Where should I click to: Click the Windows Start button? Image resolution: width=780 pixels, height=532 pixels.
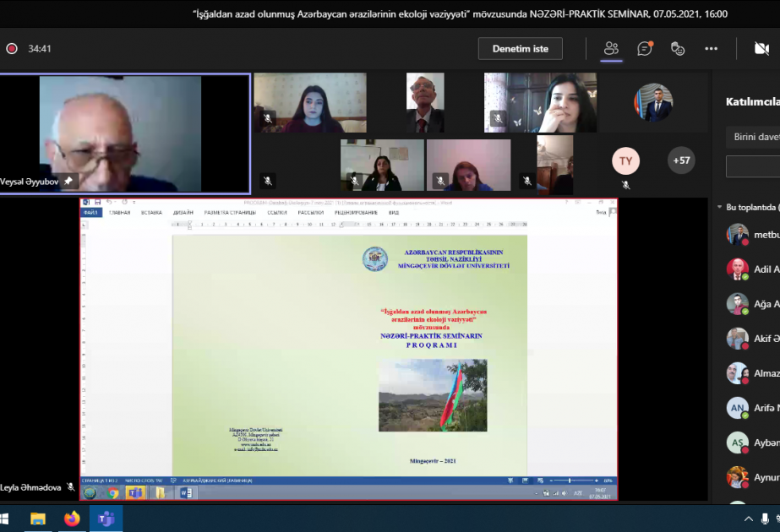pos(4,519)
